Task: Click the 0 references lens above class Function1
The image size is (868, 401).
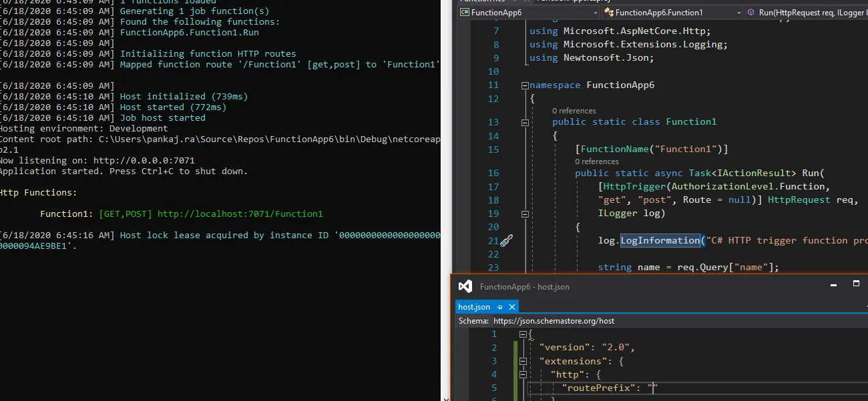Action: (574, 111)
